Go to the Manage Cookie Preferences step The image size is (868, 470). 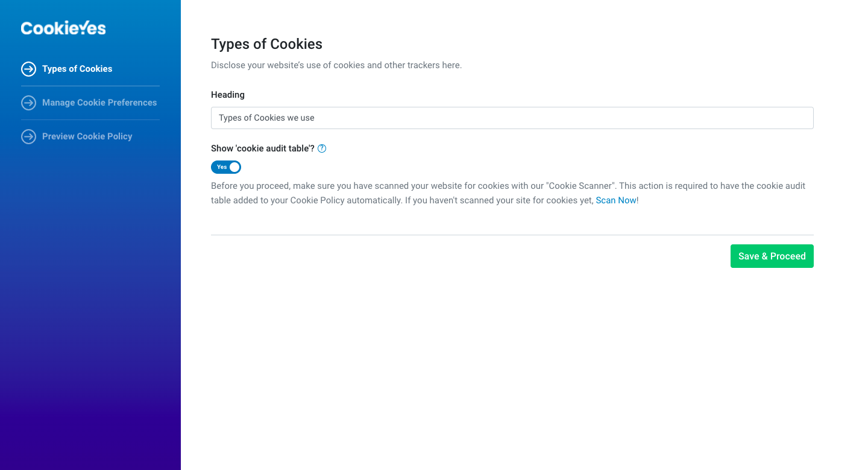[99, 103]
